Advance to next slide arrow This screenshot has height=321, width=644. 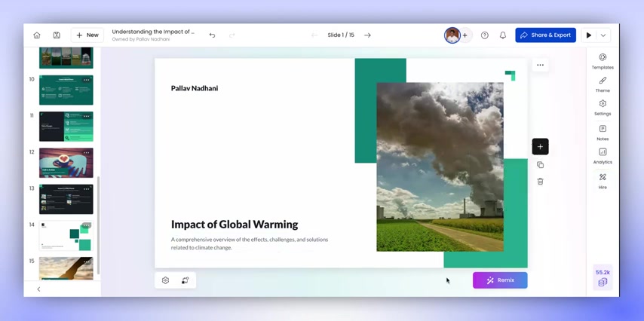coord(367,35)
